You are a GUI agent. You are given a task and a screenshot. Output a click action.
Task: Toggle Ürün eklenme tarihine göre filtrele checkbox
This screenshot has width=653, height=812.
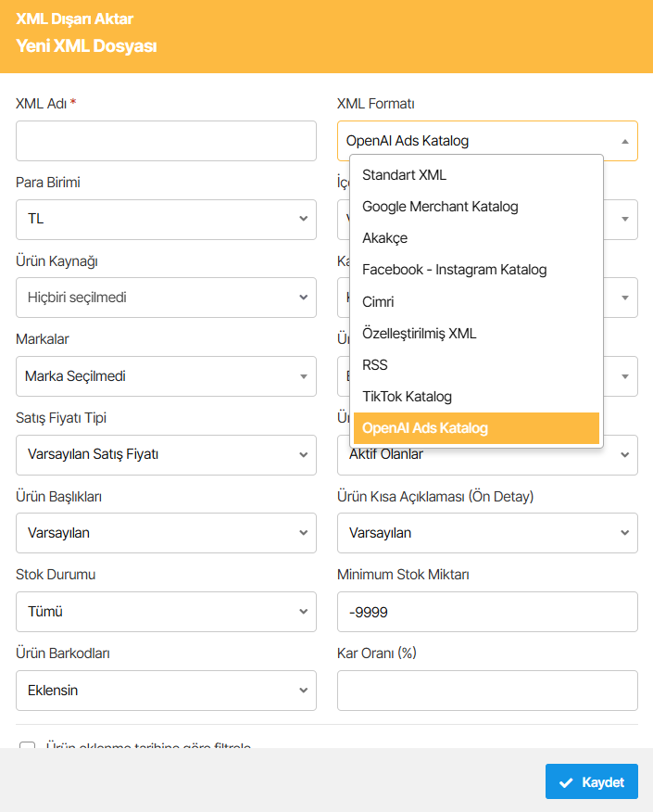[28, 744]
